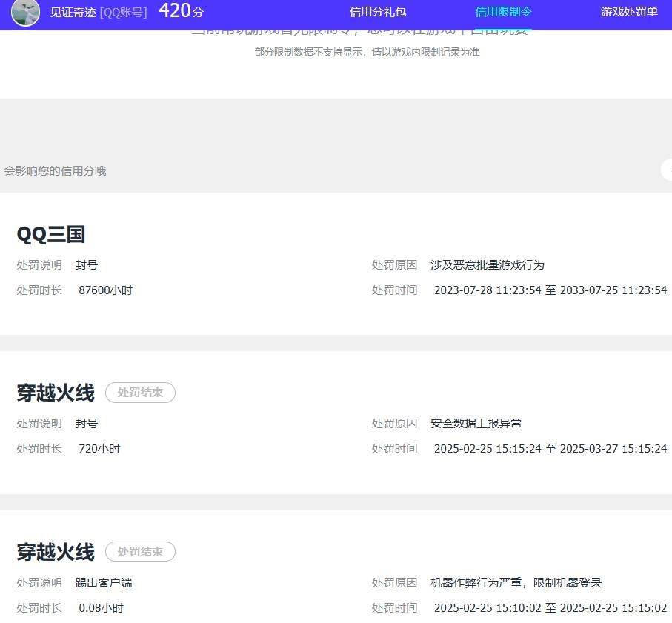
Task: Click the 720小时 duration value
Action: pos(99,449)
